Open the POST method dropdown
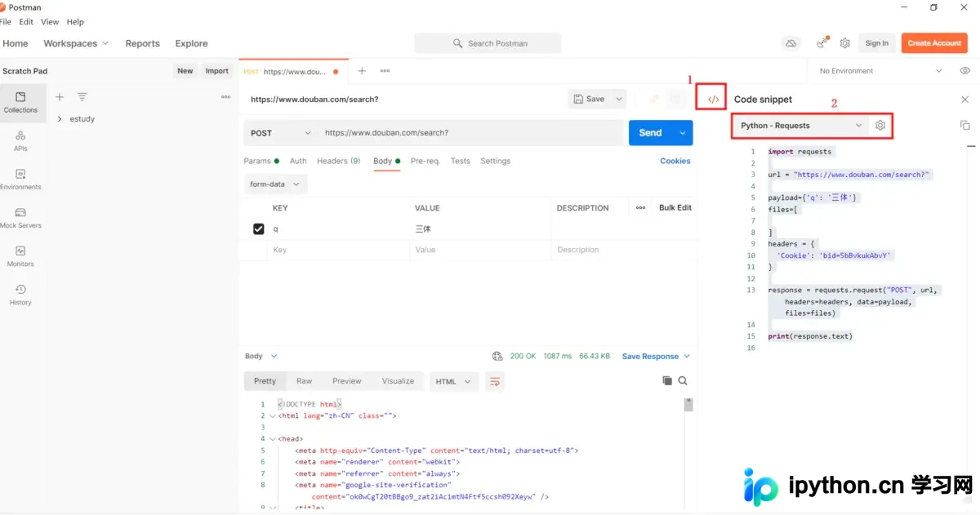Image resolution: width=980 pixels, height=515 pixels. pos(280,133)
